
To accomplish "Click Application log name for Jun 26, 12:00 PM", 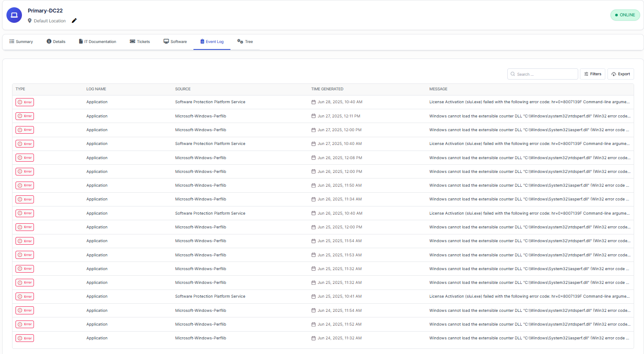I will pos(97,172).
